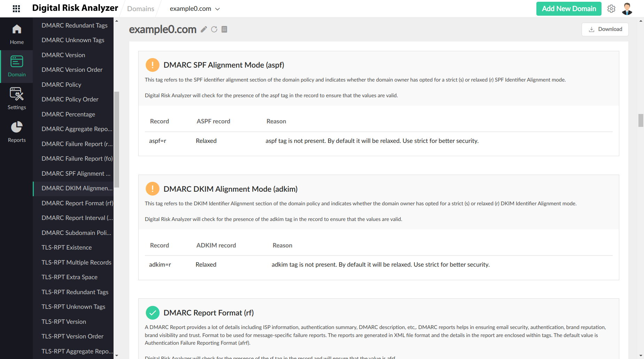Expand the example0.com domain selector
Screen dimensions: 644x359
pyautogui.click(x=218, y=9)
